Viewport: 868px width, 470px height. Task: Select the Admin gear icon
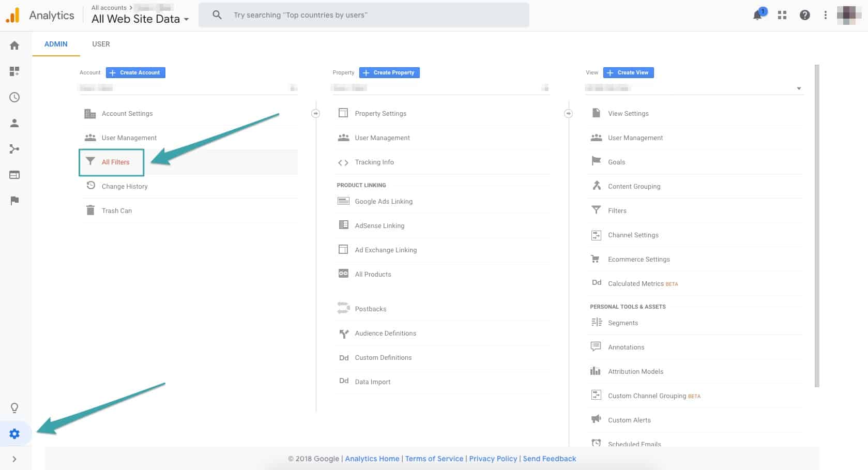click(x=14, y=433)
